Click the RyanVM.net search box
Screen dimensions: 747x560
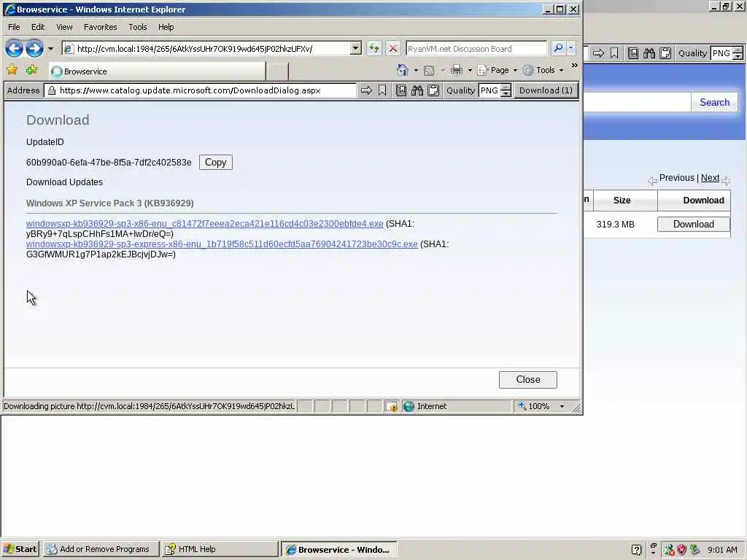(x=476, y=49)
